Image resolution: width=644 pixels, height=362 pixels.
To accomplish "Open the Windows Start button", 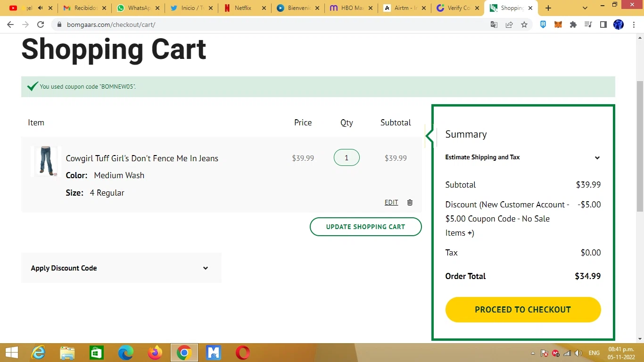I will [x=11, y=353].
